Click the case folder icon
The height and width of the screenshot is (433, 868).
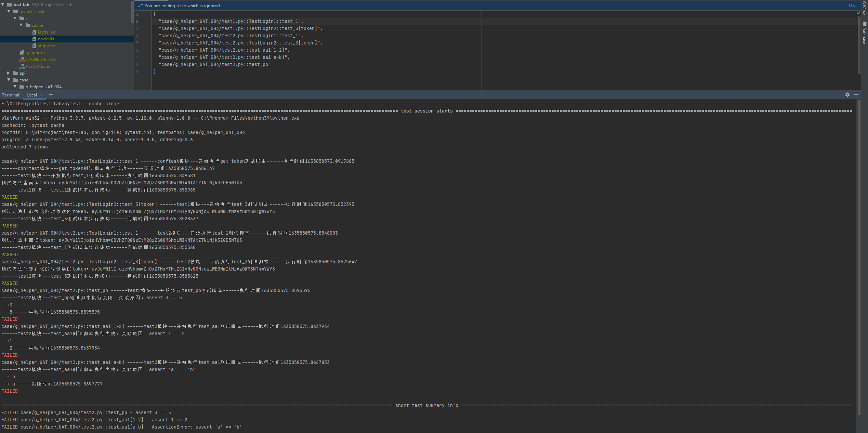click(x=16, y=80)
